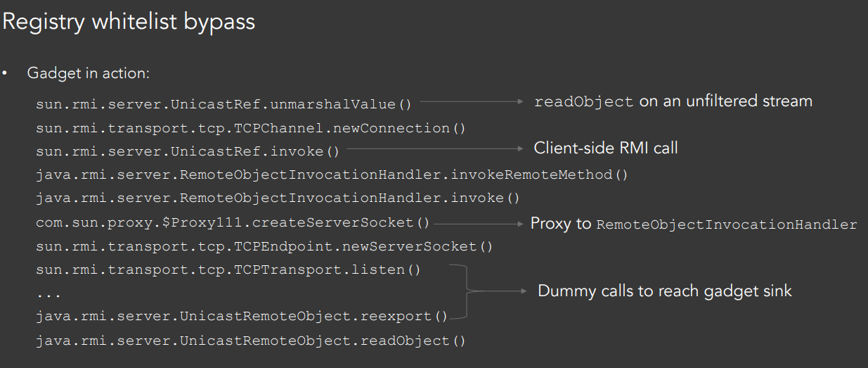This screenshot has height=368, width=868.
Task: Click the "Dummy calls to reach gadget sink" note
Action: coord(664,291)
